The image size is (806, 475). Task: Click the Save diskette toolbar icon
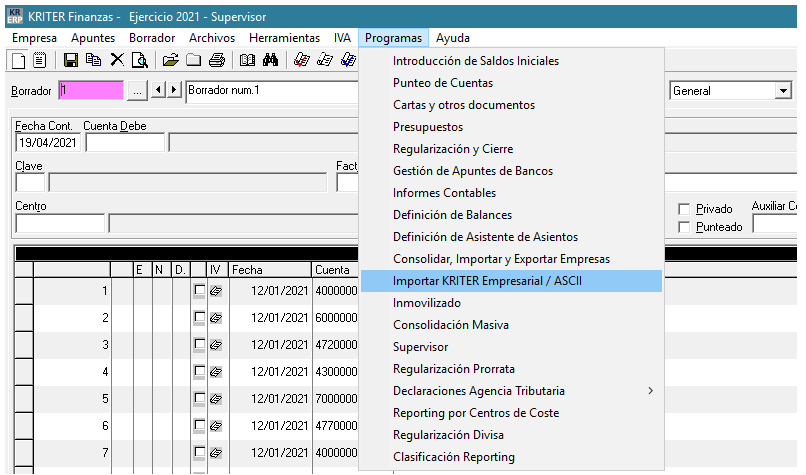71,60
